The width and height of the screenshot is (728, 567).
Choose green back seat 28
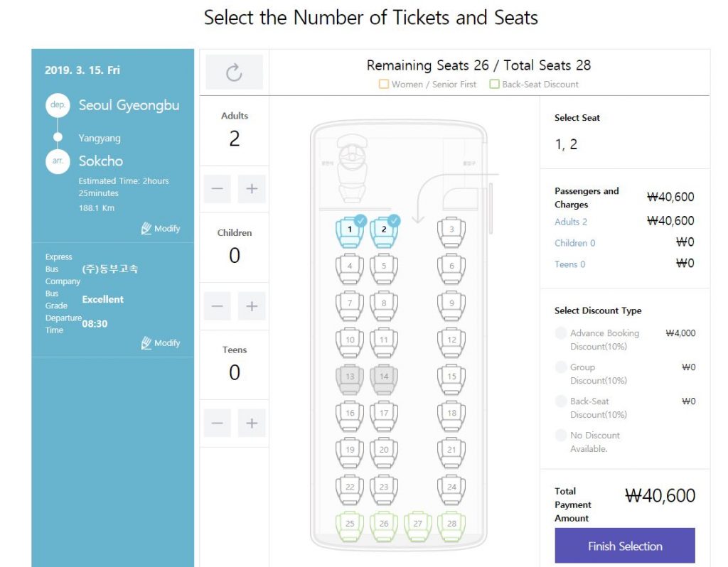(451, 525)
